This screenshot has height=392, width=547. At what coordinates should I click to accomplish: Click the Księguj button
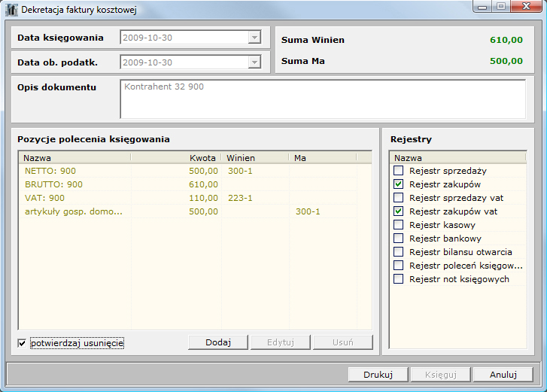click(441, 375)
